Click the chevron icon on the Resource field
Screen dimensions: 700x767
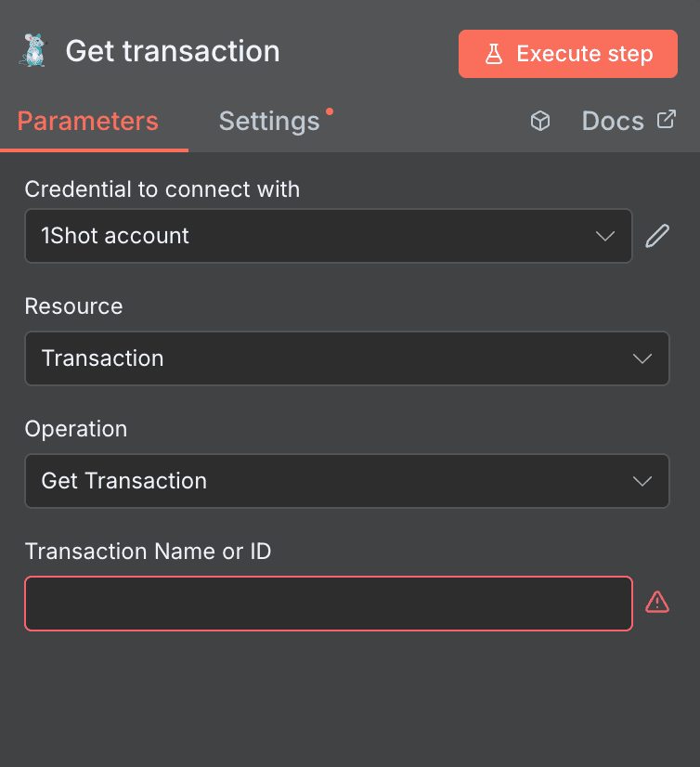point(642,358)
